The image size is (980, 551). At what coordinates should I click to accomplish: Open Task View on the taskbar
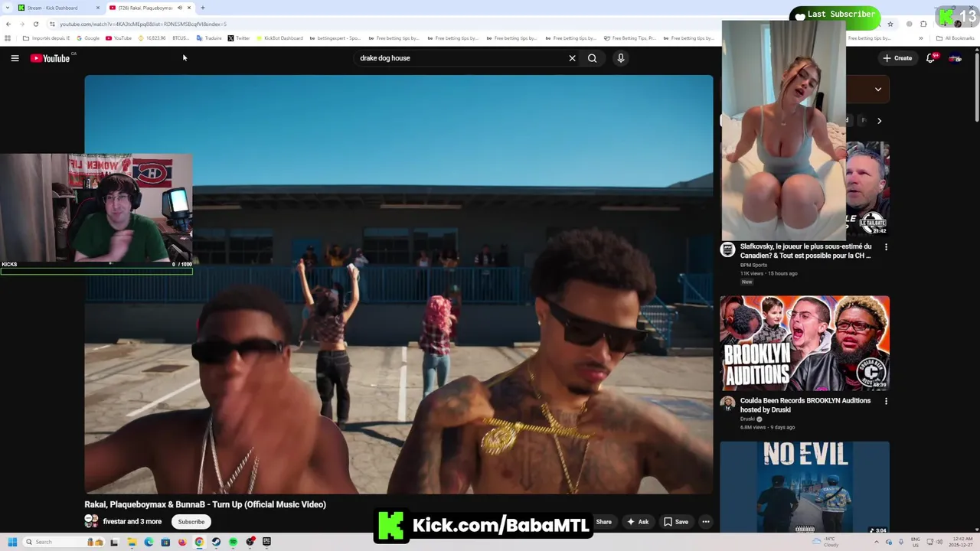[x=114, y=542]
